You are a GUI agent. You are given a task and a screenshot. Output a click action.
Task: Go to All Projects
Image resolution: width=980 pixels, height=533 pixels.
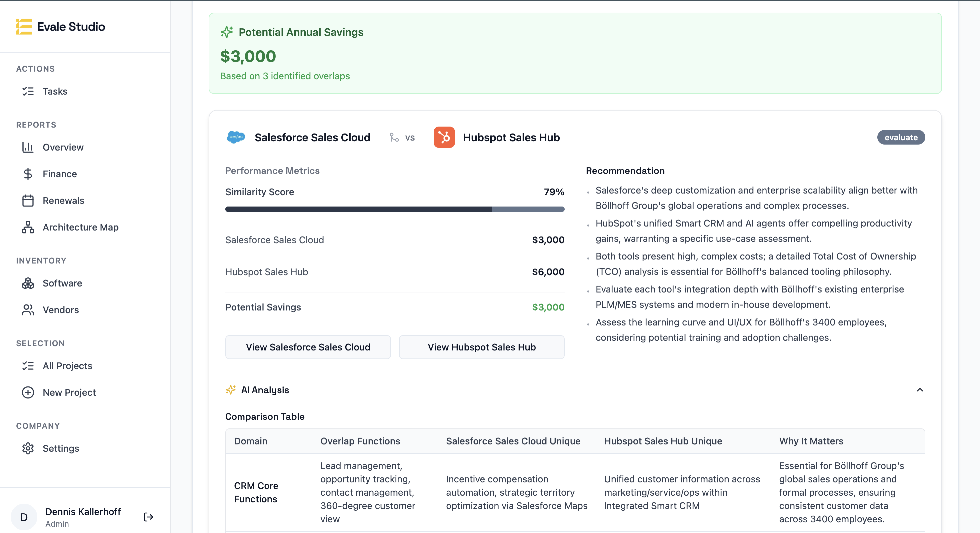67,366
